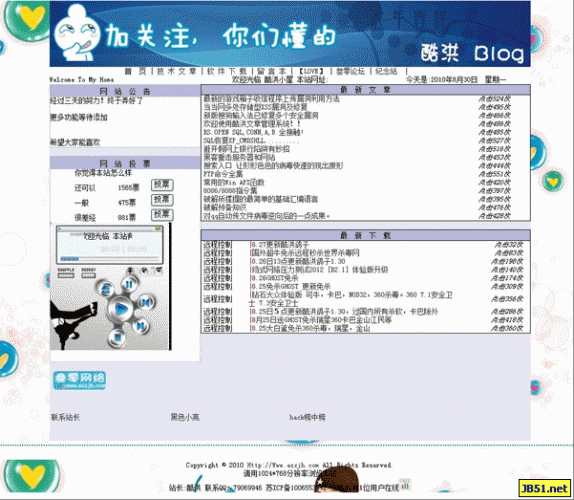Open article 欢迎使用酷洪文章管理系统
Image resolution: width=574 pixels, height=500 pixels.
pos(252,124)
